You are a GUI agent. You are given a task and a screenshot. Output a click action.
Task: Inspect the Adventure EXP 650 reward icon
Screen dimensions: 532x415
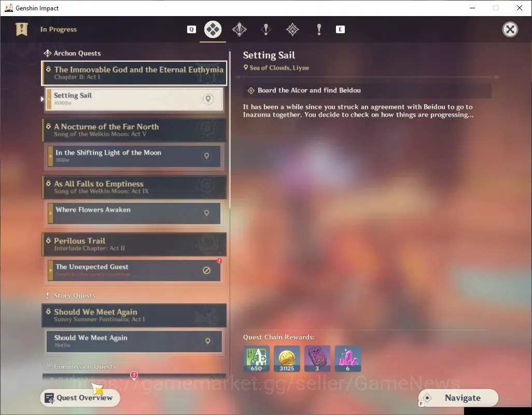tap(257, 358)
